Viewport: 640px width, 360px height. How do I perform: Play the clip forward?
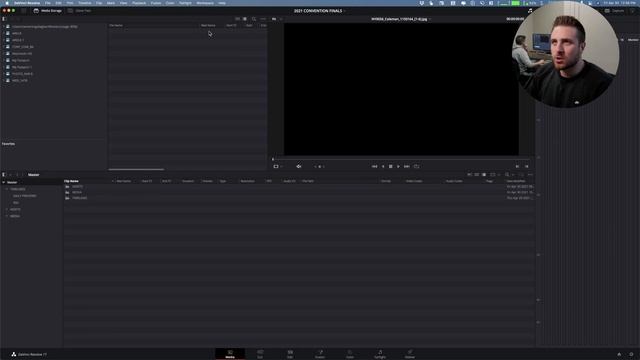[x=398, y=167]
